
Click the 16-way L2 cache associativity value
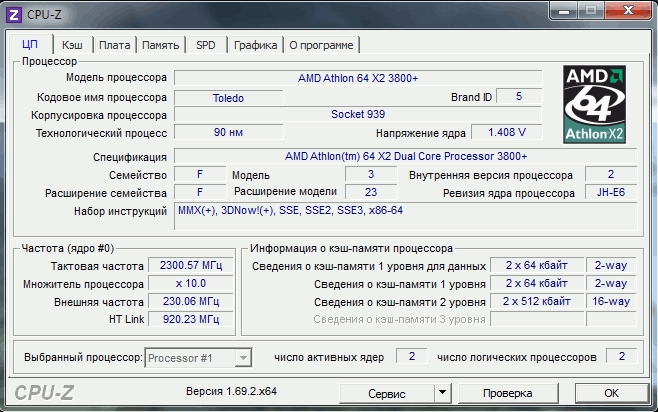pos(611,301)
